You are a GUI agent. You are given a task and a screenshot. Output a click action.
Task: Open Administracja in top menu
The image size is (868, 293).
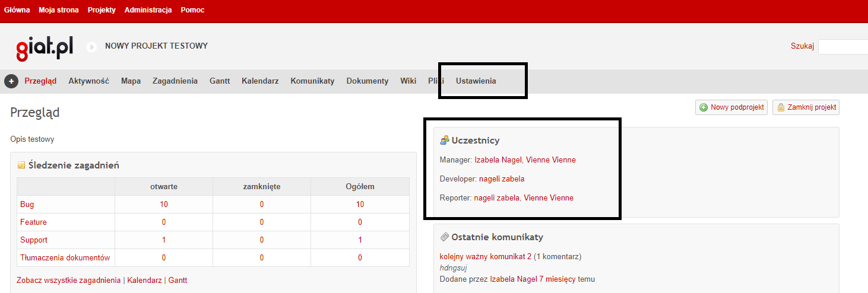pyautogui.click(x=148, y=10)
